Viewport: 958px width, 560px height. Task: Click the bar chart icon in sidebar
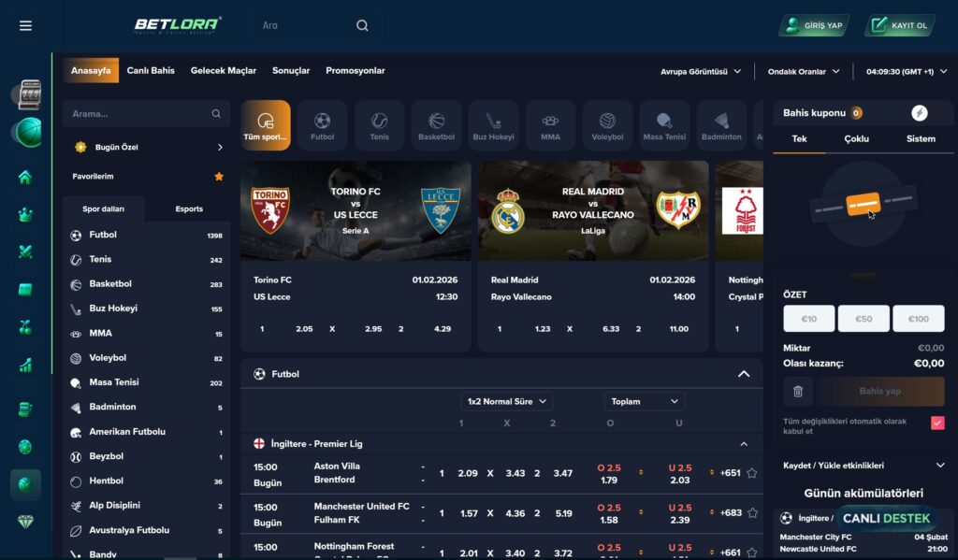[25, 366]
